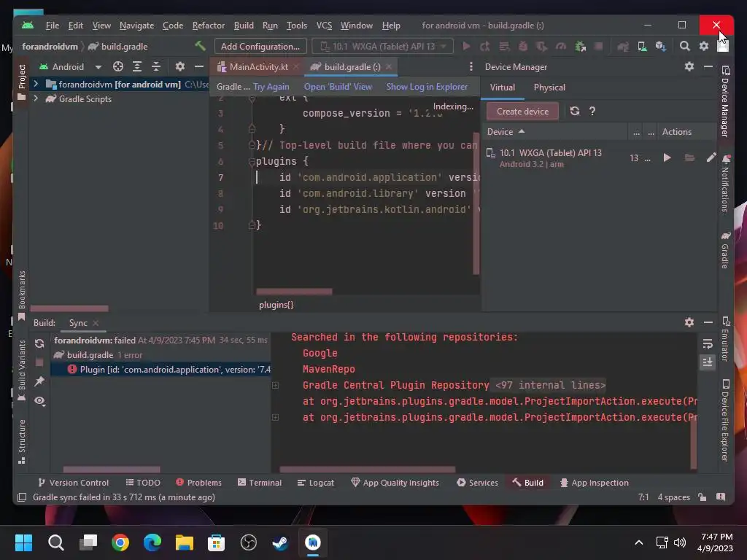This screenshot has width=747, height=560.
Task: Click Open 'Build' View link
Action: [x=338, y=87]
